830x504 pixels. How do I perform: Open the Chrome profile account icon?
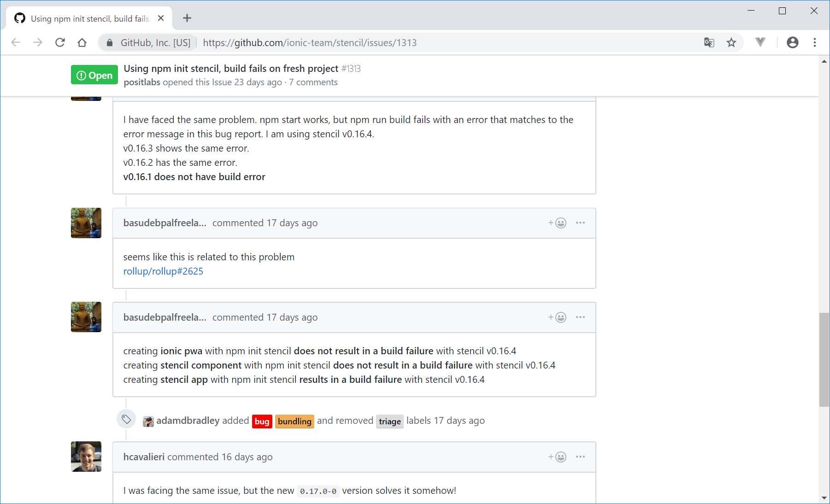[792, 42]
